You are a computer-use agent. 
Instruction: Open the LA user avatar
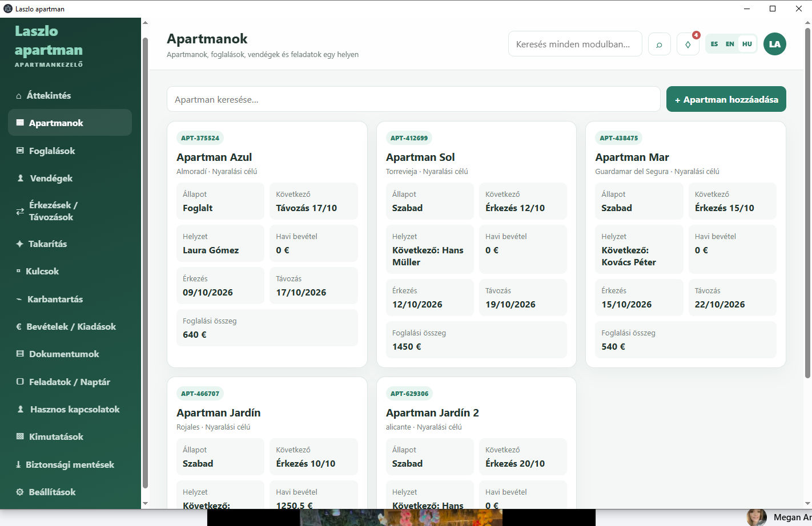click(775, 44)
